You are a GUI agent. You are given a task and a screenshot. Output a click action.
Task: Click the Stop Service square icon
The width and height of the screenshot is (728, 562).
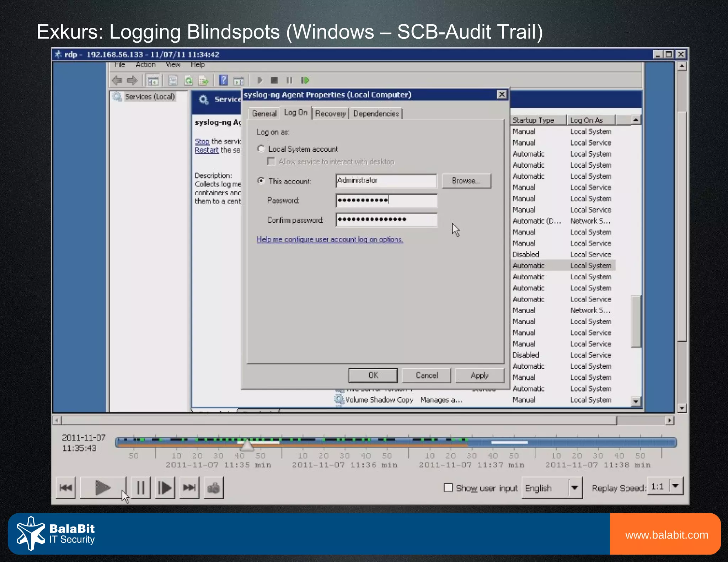pyautogui.click(x=274, y=80)
